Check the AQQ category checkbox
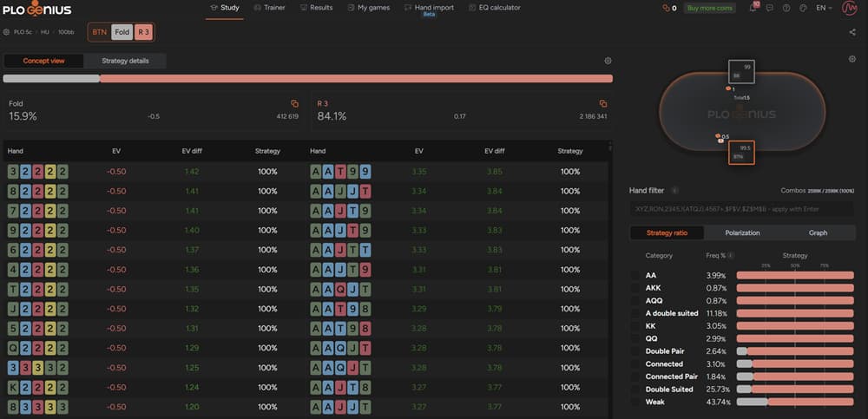 coord(635,300)
